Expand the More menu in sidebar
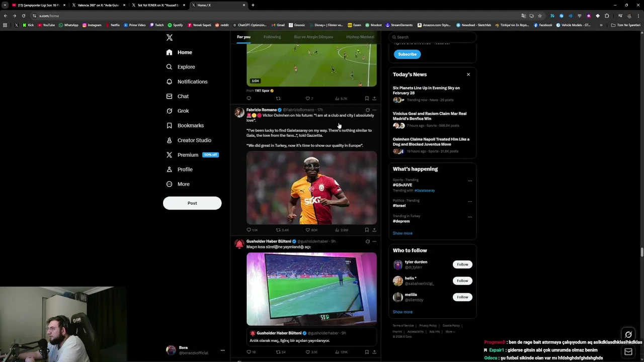The width and height of the screenshot is (644, 362). (x=178, y=184)
